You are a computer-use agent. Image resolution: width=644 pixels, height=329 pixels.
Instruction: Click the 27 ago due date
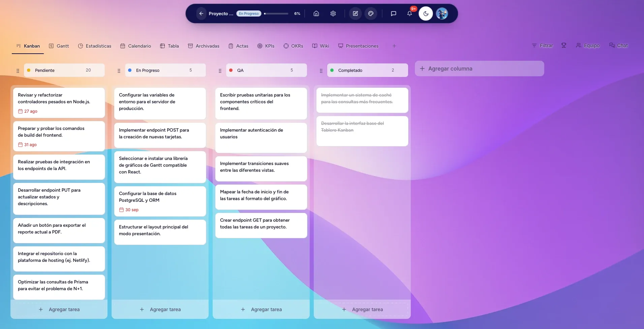click(x=28, y=111)
